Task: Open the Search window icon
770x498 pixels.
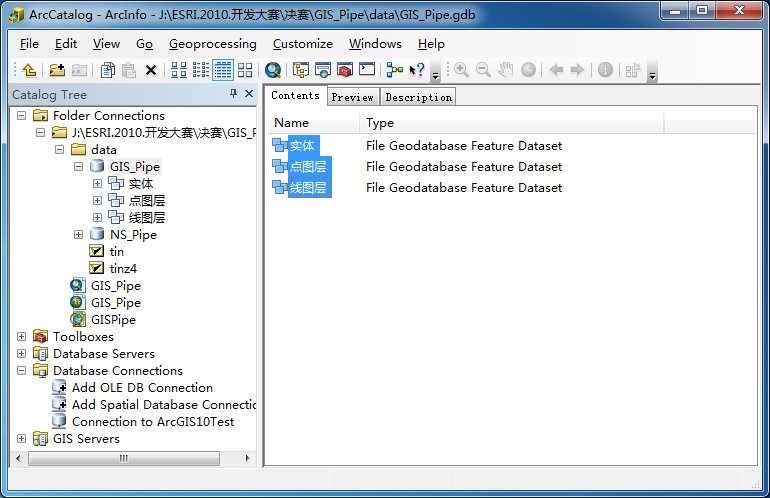Action: coord(273,70)
